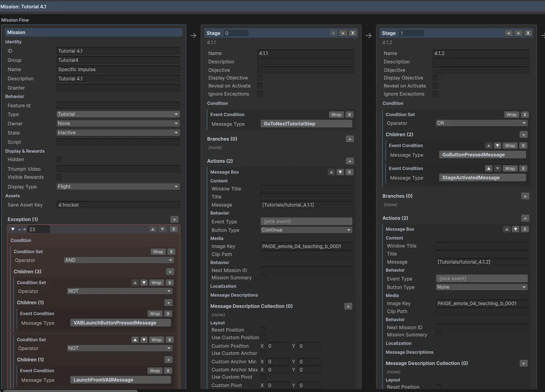This screenshot has width=545, height=392.
Task: Wrap the StageActivatedMessage event condition
Action: pos(510,168)
